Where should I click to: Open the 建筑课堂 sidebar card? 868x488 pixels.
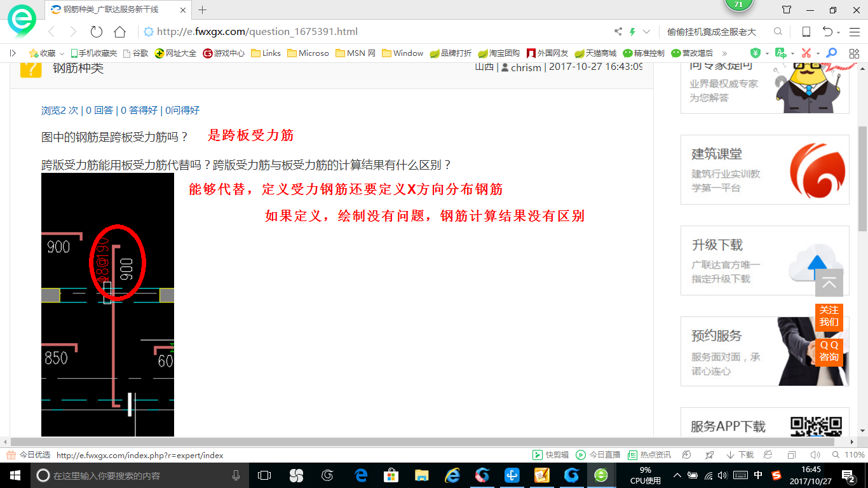pos(764,170)
